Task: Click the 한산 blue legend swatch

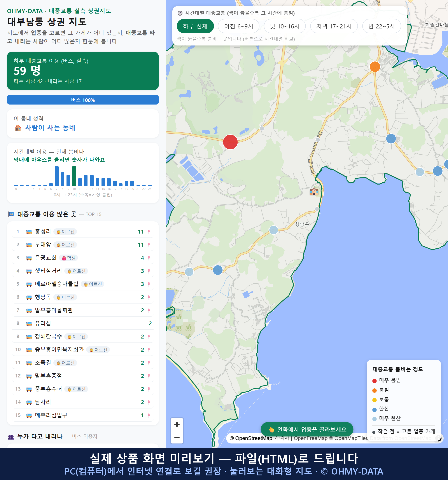Action: point(374,410)
